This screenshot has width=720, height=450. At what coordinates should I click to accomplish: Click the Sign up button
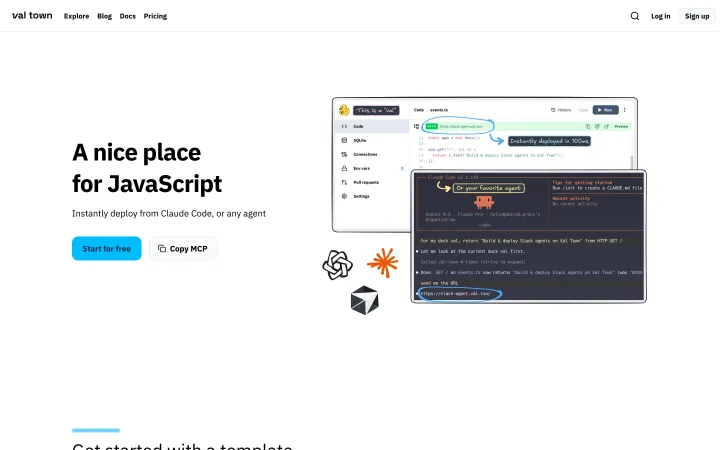click(x=697, y=16)
